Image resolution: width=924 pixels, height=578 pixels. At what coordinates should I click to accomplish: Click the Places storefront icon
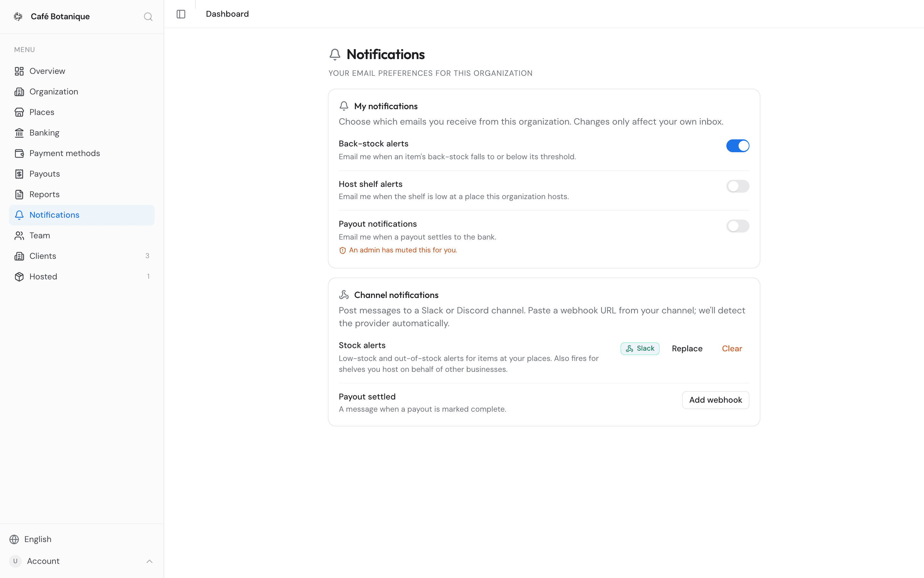[x=19, y=112]
